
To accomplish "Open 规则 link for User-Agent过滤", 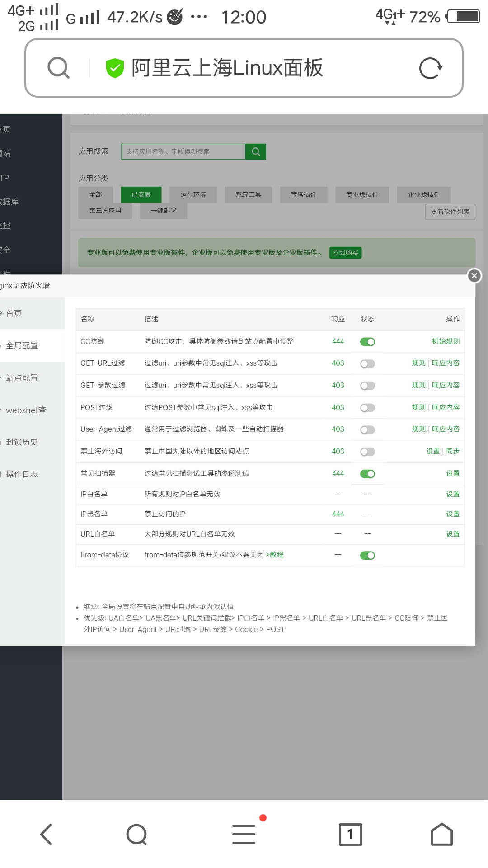I will pyautogui.click(x=418, y=429).
